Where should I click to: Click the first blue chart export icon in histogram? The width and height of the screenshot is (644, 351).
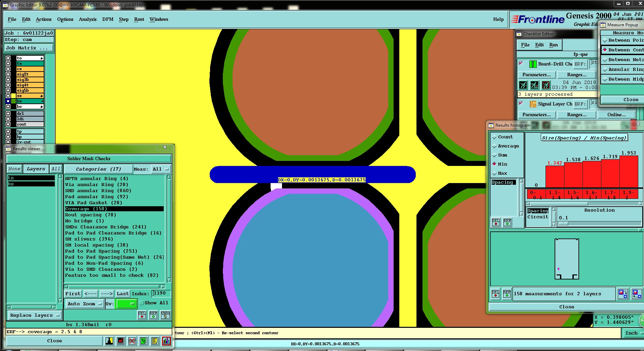(623, 294)
